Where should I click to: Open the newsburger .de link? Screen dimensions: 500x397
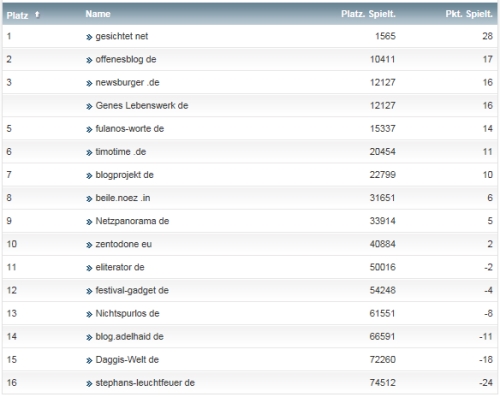coord(127,82)
